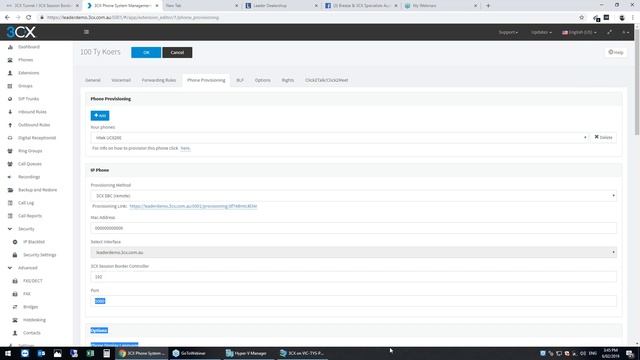Reload the browser page

28,18
